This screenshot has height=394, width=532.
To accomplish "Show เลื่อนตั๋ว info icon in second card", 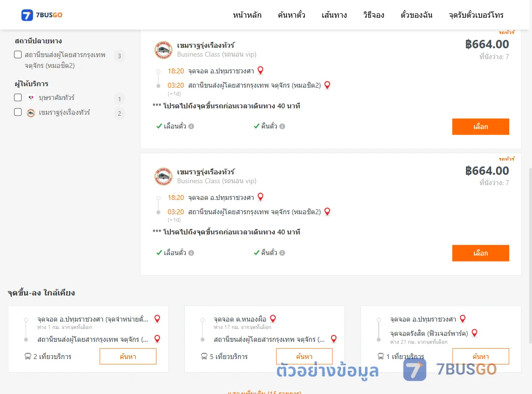I will pos(191,253).
